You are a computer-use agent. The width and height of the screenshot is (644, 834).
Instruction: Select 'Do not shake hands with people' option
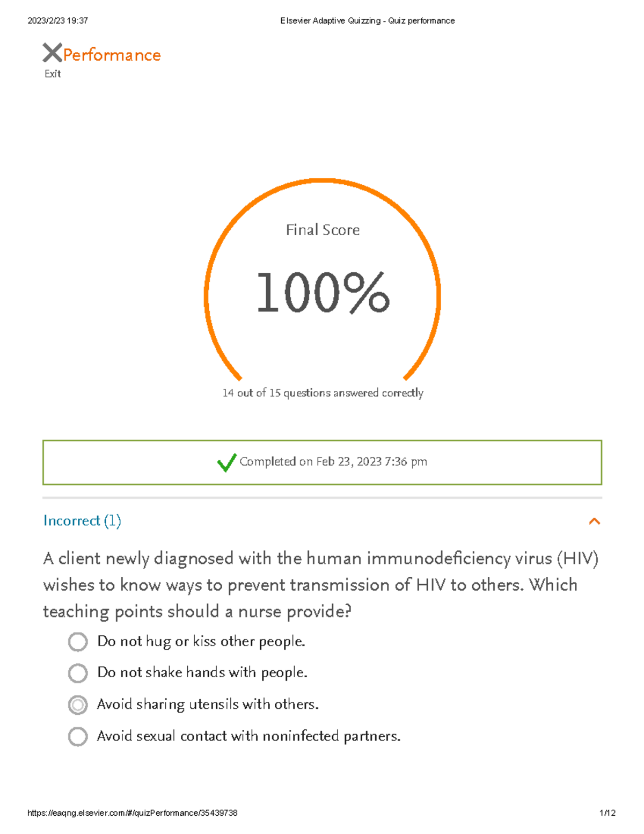78,673
